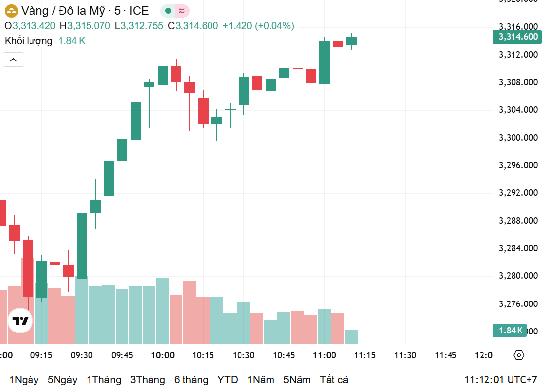This screenshot has height=392, width=543.
Task: Select the 1Ngày time range
Action: coord(24,380)
